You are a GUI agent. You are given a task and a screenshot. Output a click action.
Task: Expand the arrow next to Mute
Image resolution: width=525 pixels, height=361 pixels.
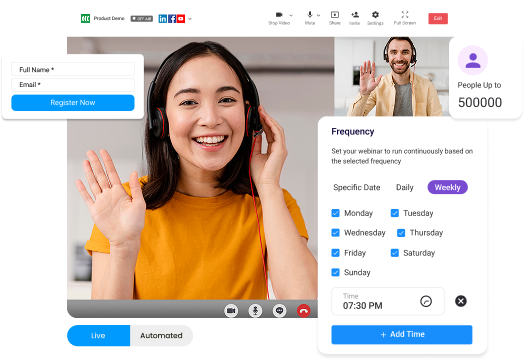(318, 15)
